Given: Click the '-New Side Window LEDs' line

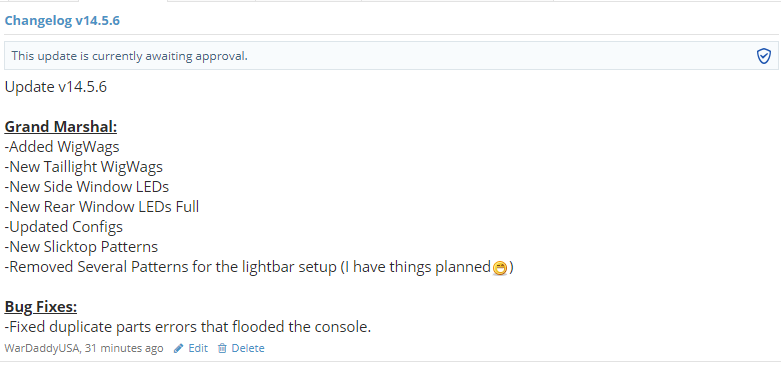Looking at the screenshot, I should [x=87, y=187].
